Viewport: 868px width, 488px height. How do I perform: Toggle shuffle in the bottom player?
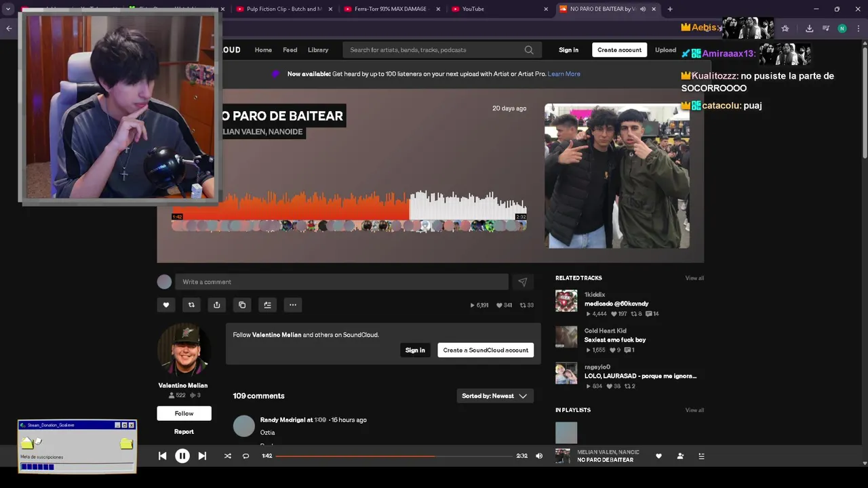pos(228,456)
